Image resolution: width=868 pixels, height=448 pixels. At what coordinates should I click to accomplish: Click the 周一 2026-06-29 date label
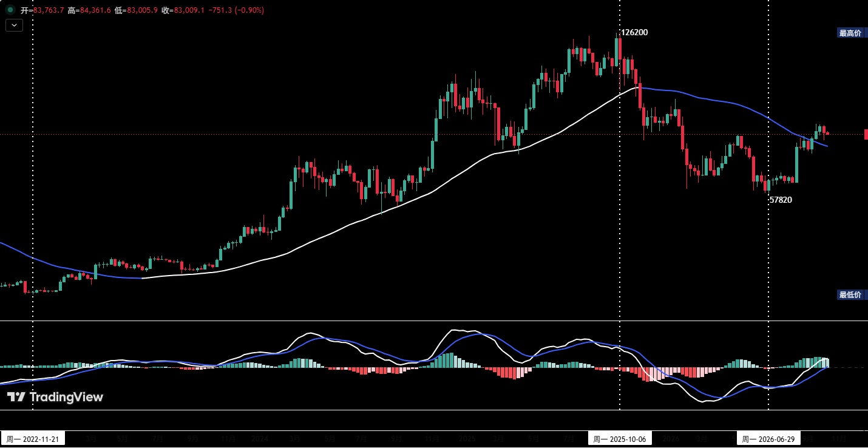point(769,438)
